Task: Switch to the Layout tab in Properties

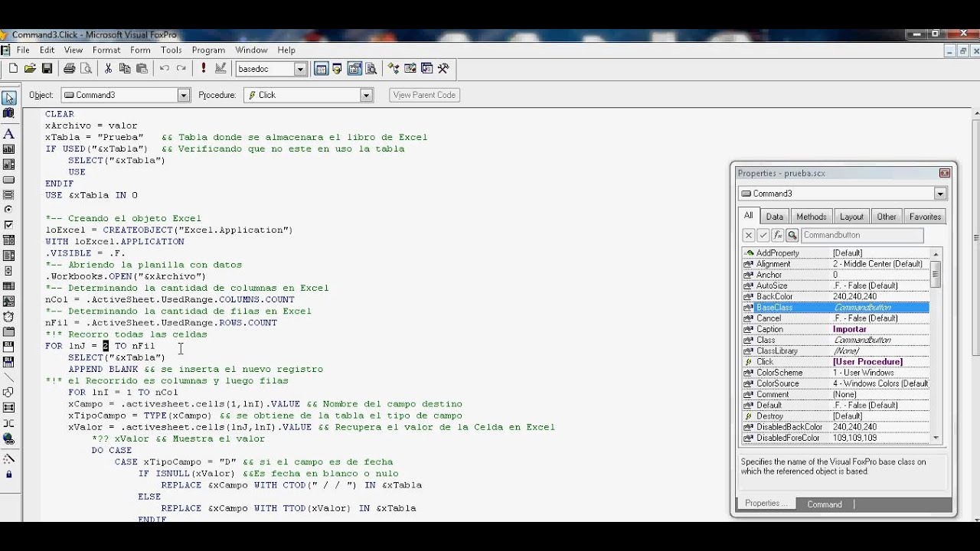Action: coord(851,217)
